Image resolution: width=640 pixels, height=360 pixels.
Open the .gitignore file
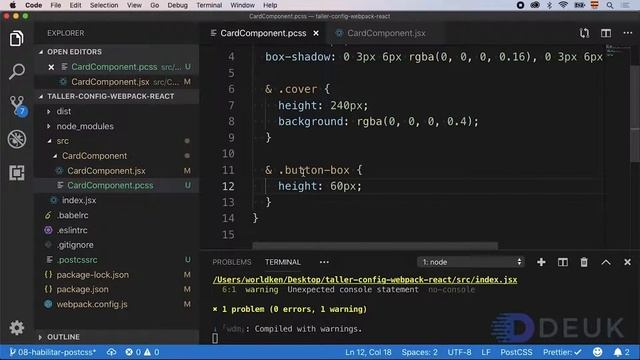tap(75, 245)
